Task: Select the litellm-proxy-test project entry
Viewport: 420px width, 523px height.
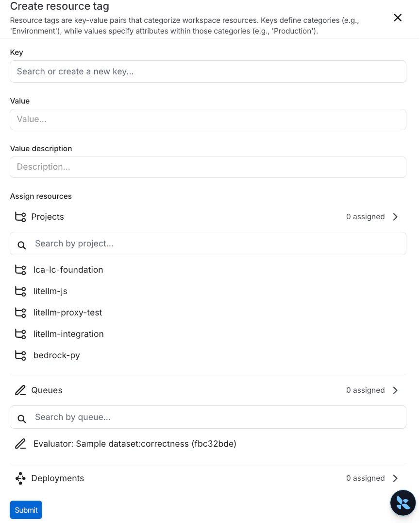Action: (67, 313)
